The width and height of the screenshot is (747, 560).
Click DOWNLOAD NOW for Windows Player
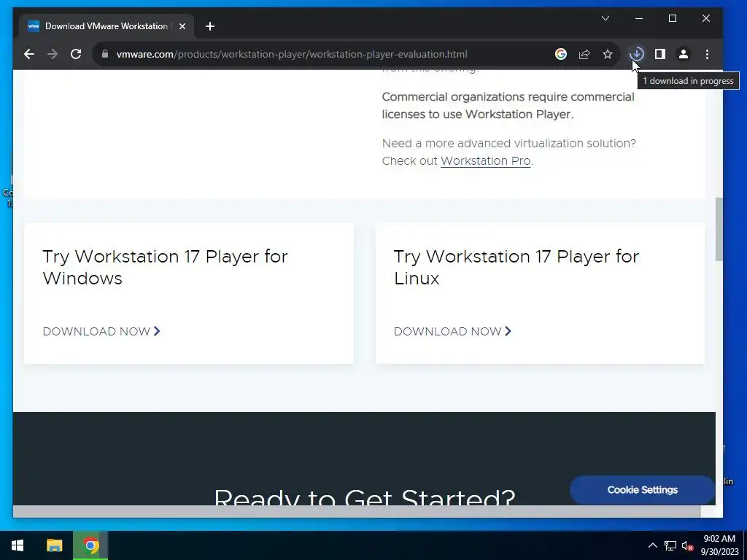101,332
